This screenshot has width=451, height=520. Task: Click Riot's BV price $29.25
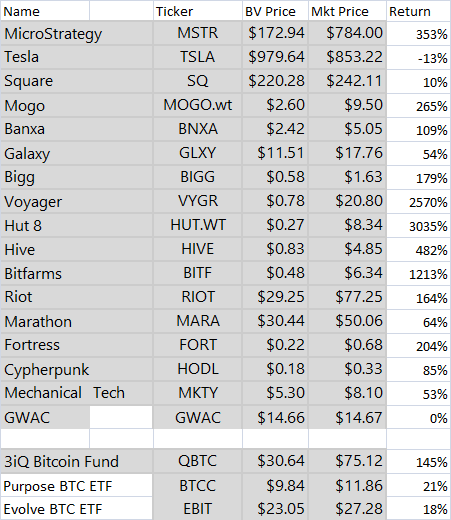275,297
